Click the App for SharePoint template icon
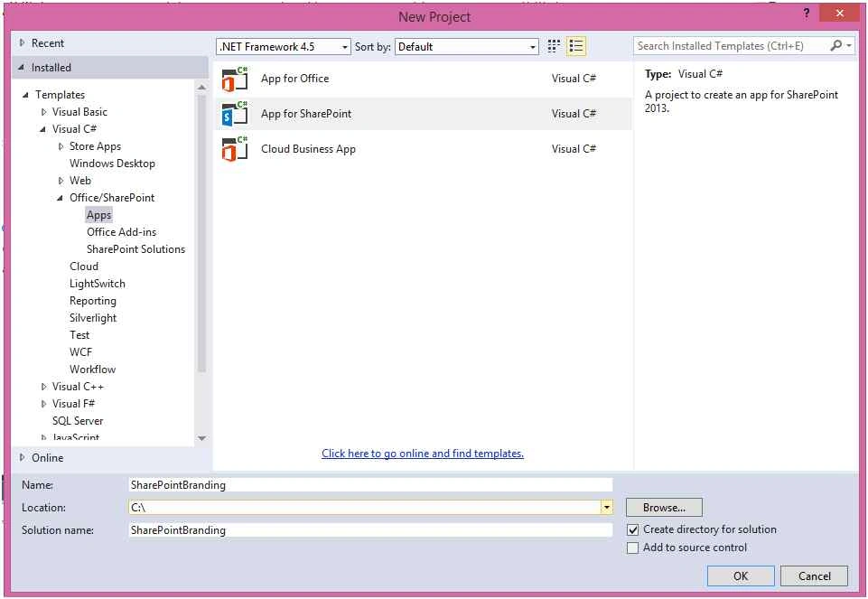This screenshot has width=868, height=599. (x=235, y=114)
